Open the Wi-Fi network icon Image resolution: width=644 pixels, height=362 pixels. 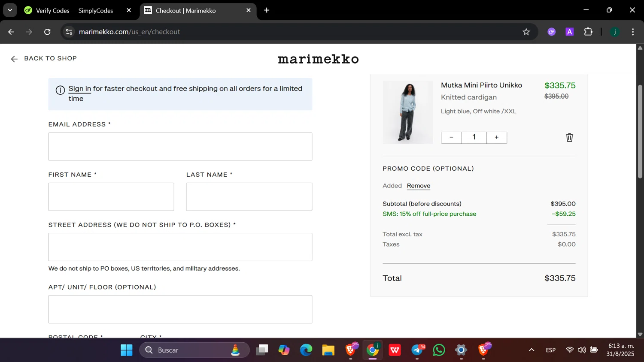[569, 350]
